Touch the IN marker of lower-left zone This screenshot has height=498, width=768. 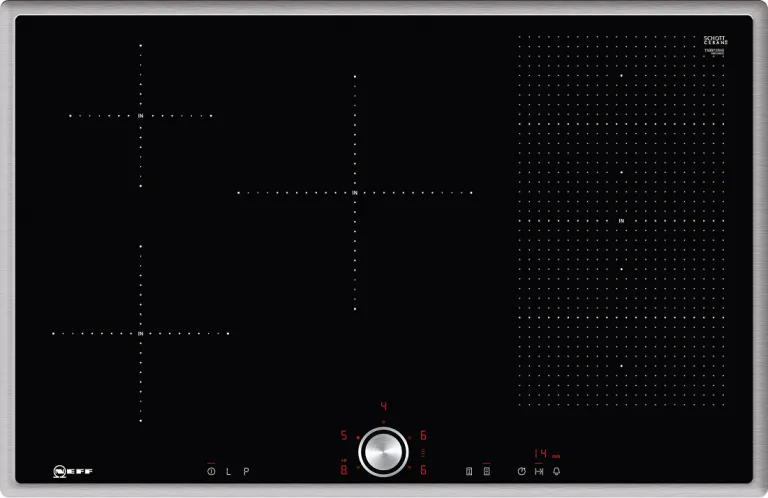pos(141,333)
